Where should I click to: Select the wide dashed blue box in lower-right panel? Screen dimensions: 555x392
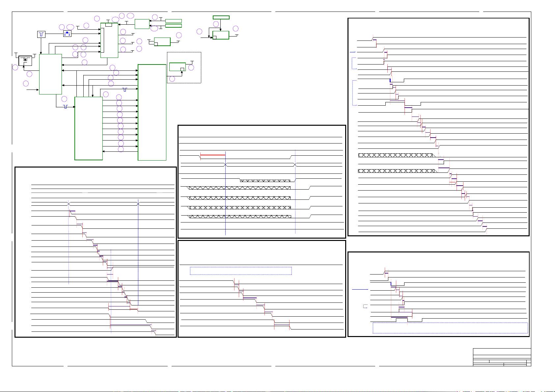pyautogui.click(x=450, y=328)
